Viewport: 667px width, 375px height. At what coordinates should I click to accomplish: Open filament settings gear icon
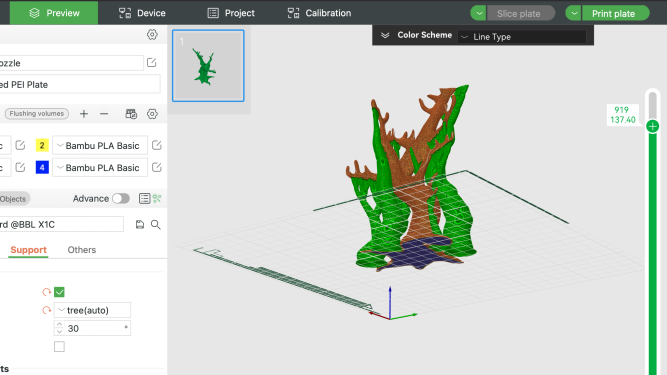click(x=152, y=114)
